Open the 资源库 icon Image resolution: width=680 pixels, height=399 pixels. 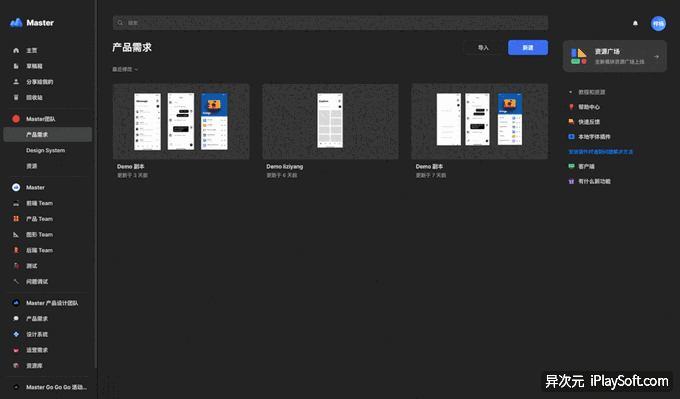click(16, 365)
